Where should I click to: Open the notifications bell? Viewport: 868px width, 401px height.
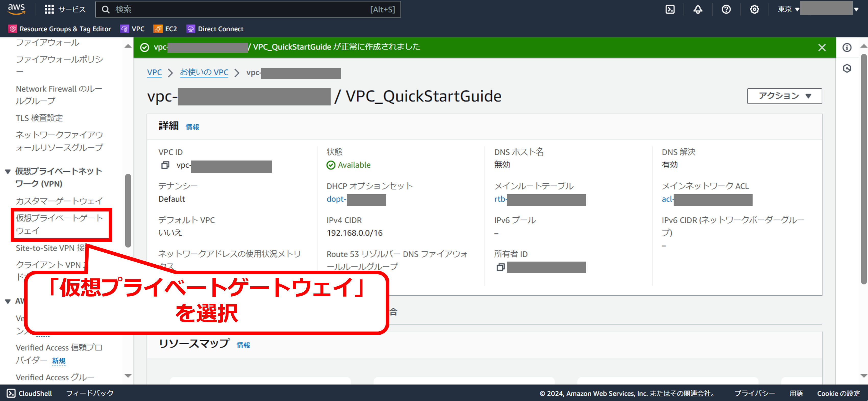pos(698,9)
